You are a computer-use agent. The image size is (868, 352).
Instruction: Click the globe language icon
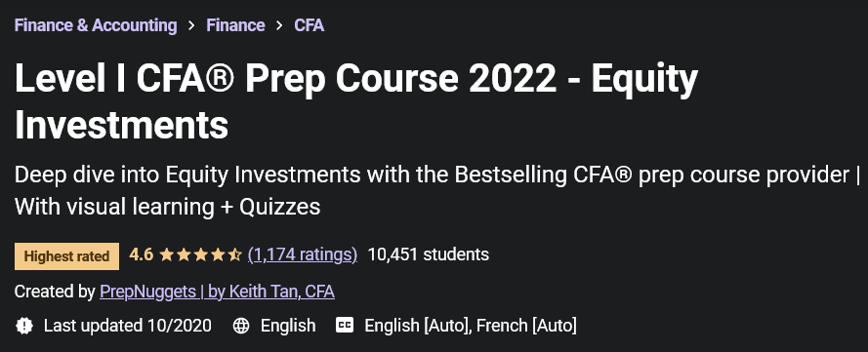(x=241, y=326)
